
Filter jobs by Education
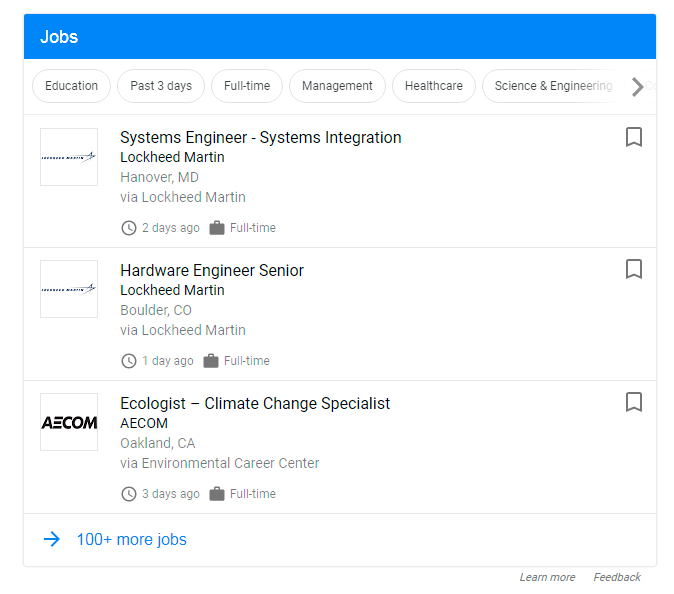(x=71, y=86)
